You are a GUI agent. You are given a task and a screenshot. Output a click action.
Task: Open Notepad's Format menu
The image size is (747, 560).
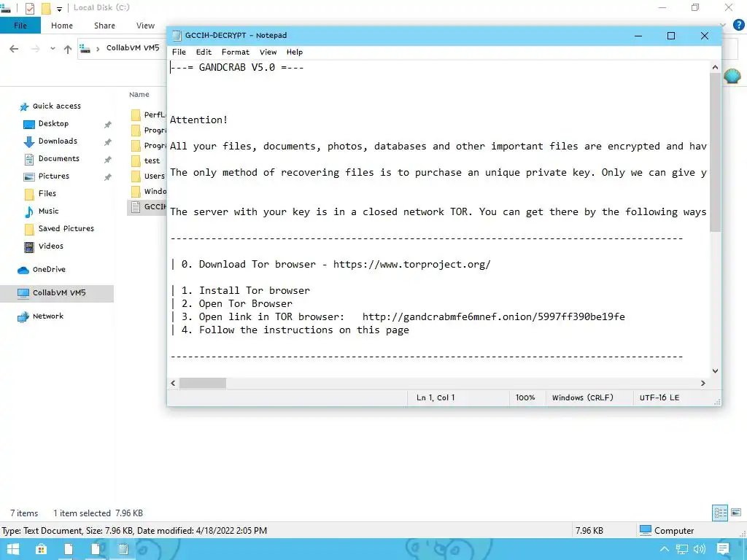(236, 52)
